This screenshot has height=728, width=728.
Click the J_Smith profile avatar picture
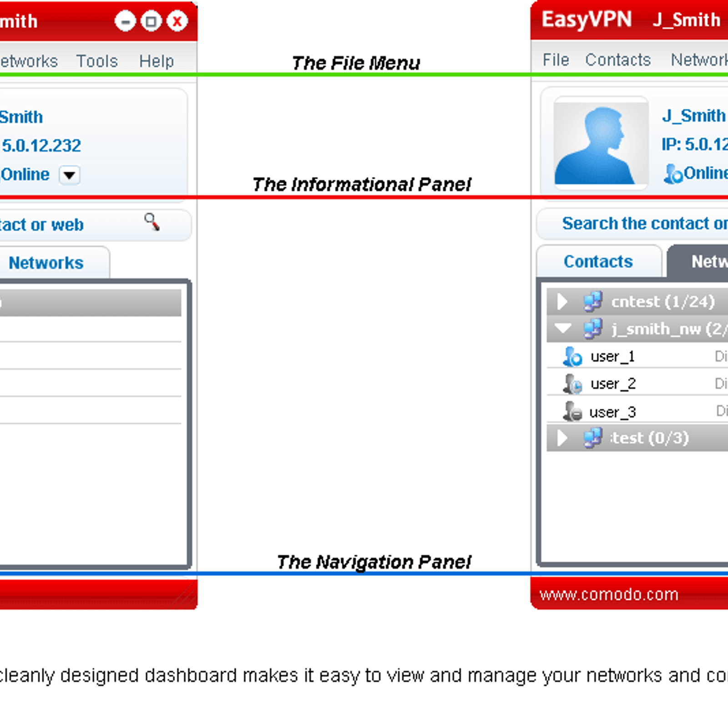(601, 143)
